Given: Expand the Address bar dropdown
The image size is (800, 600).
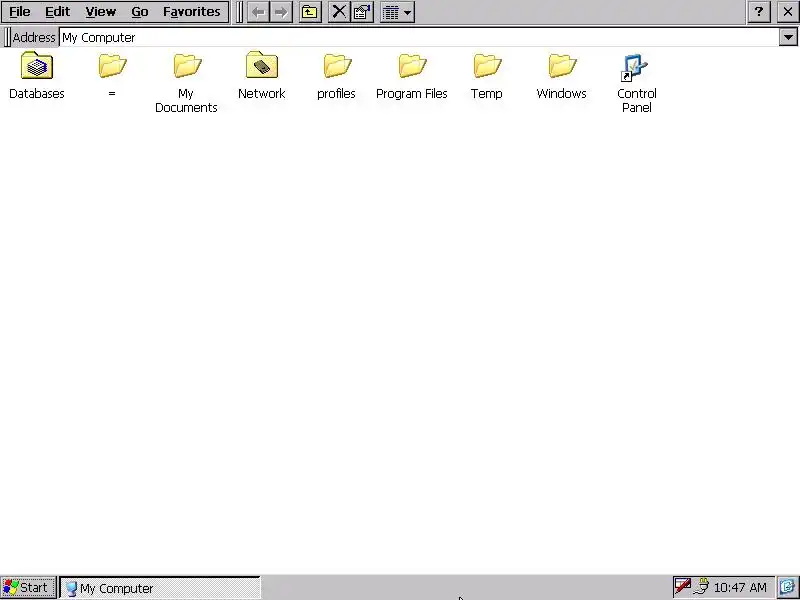Looking at the screenshot, I should click(x=788, y=37).
